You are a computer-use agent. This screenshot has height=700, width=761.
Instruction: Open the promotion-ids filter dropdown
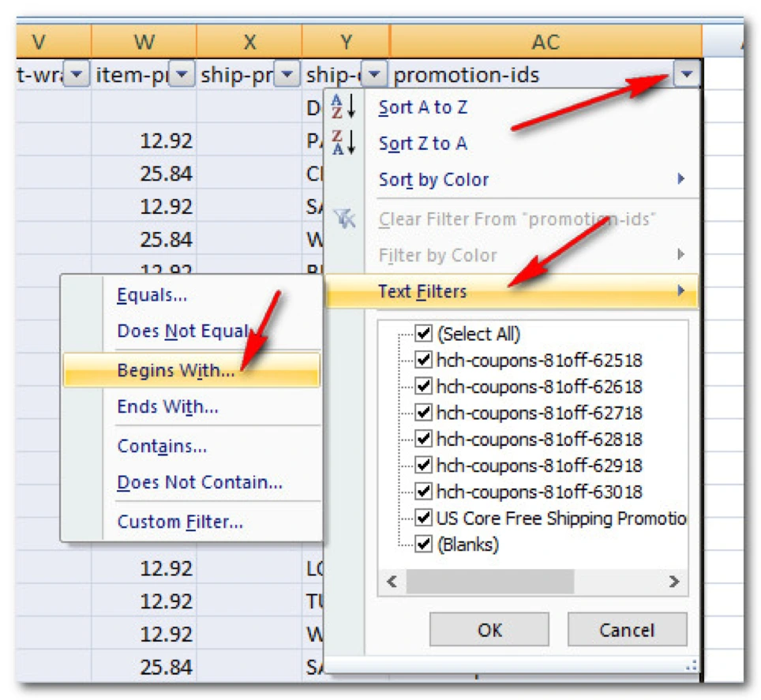pyautogui.click(x=688, y=75)
